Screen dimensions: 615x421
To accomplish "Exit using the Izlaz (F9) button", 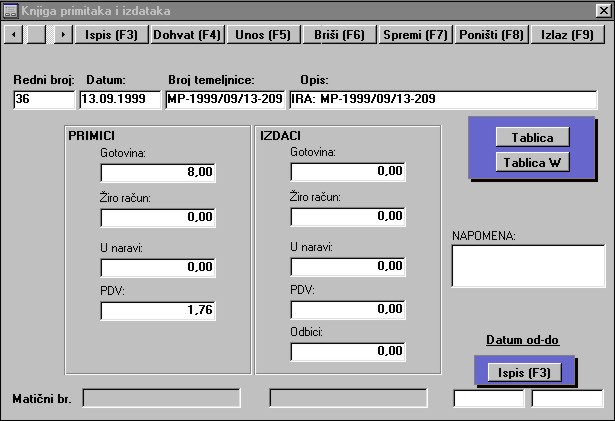I will coord(567,34).
